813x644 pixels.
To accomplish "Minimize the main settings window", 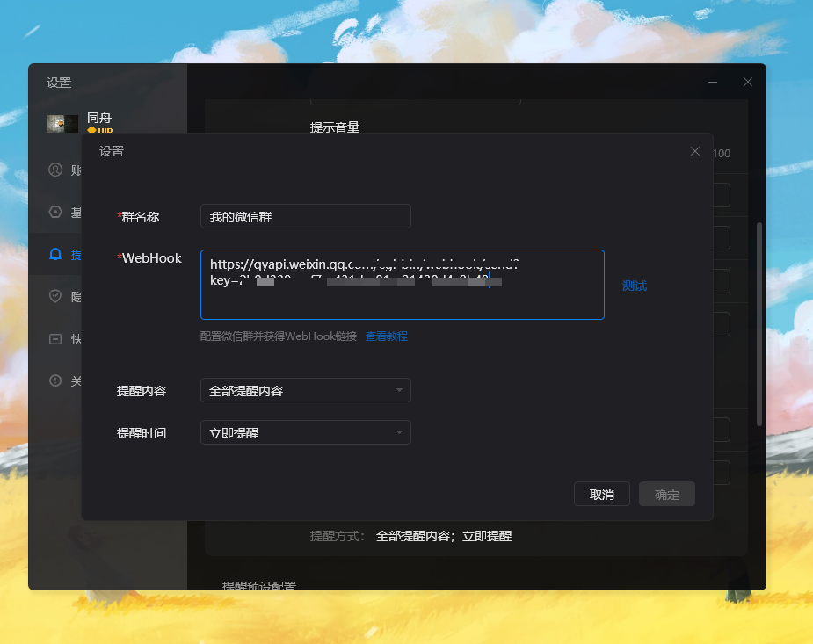I will 713,82.
